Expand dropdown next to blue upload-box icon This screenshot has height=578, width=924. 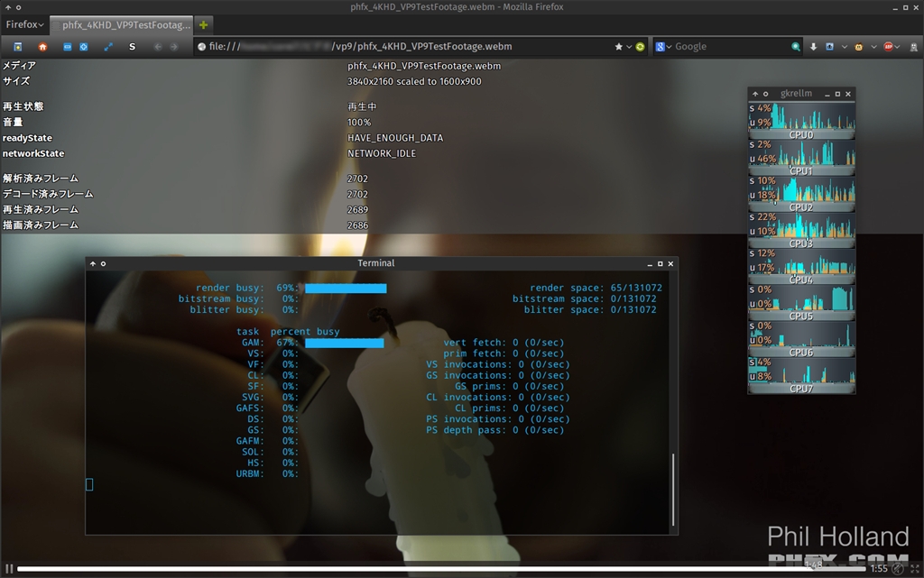[845, 47]
